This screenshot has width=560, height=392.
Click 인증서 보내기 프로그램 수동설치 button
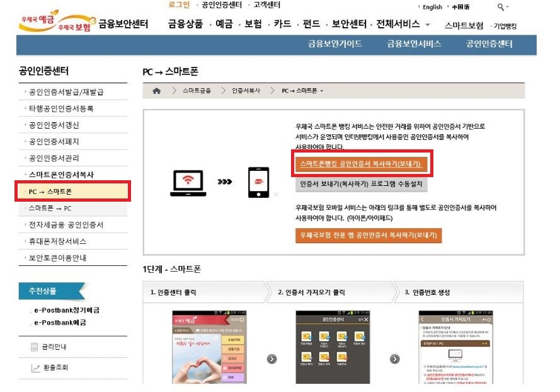(x=361, y=185)
